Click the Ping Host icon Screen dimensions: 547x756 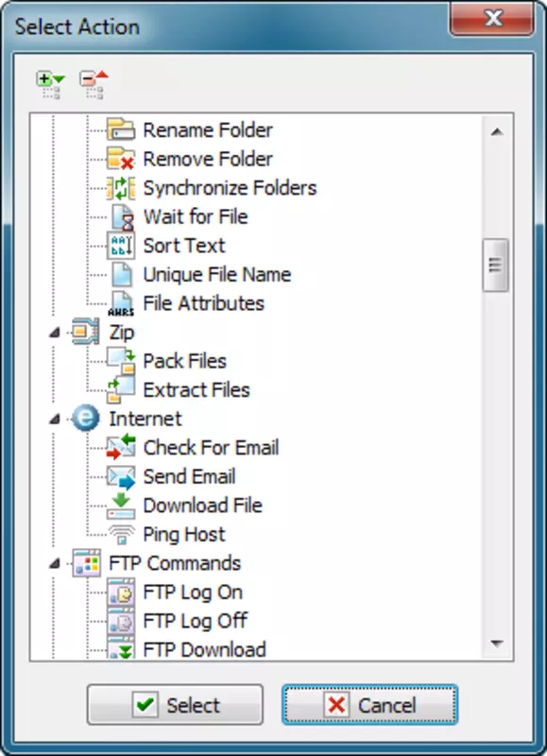pos(121,535)
